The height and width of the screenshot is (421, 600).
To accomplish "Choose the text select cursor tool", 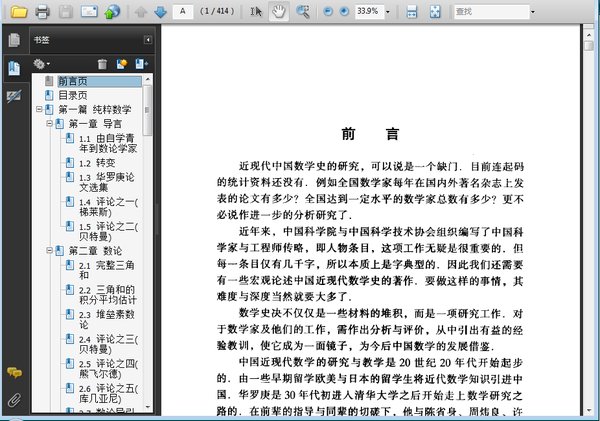I will click(x=256, y=12).
